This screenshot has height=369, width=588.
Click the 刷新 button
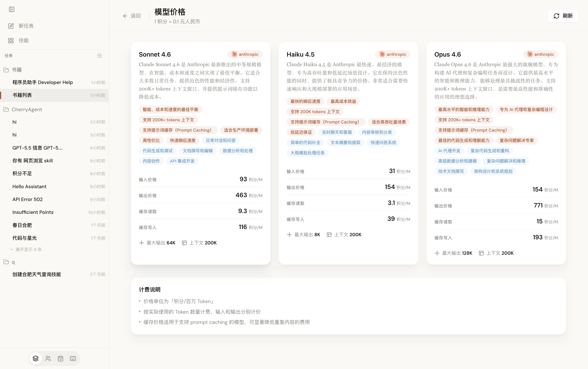tap(563, 16)
